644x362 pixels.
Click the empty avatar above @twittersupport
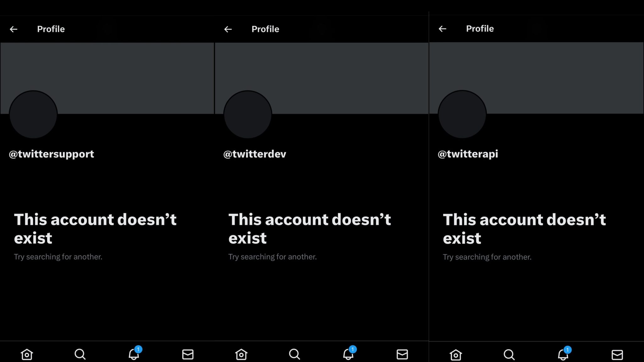(33, 115)
